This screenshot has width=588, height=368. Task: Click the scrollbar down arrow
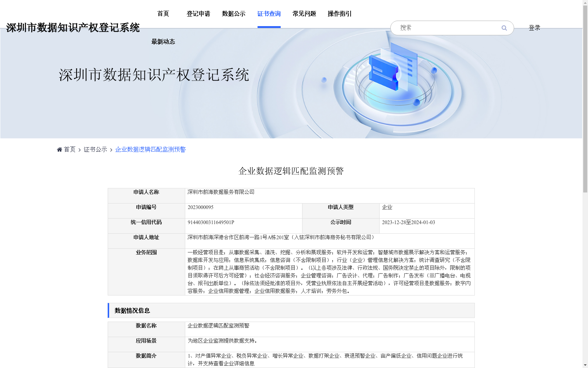pyautogui.click(x=585, y=365)
